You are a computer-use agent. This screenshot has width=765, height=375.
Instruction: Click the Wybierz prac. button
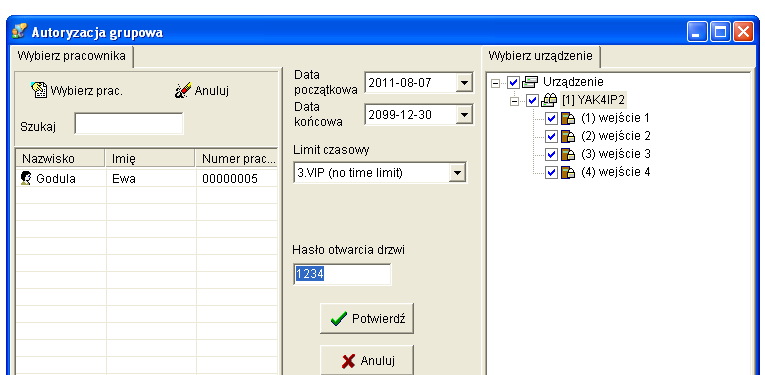click(x=78, y=90)
